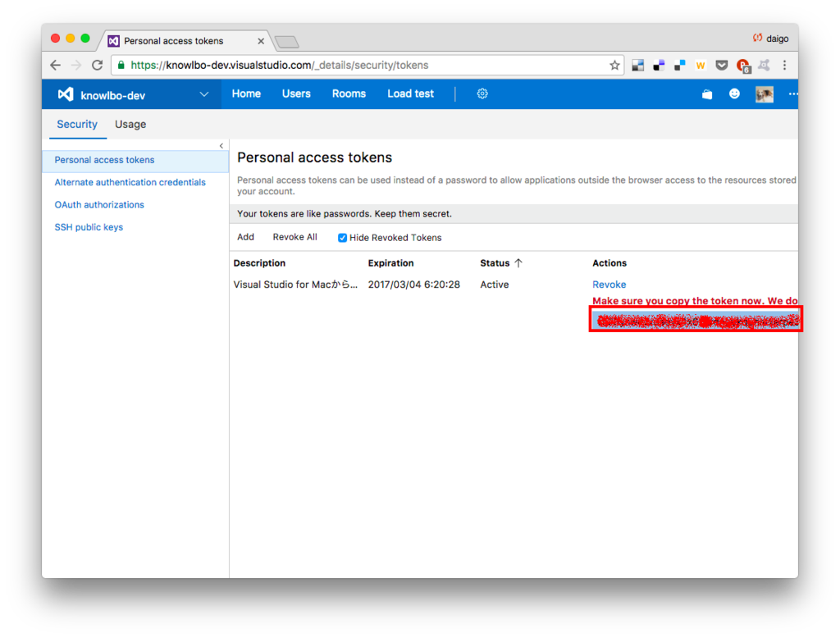Click the Visual Studio logo icon
840x638 pixels.
click(x=66, y=94)
